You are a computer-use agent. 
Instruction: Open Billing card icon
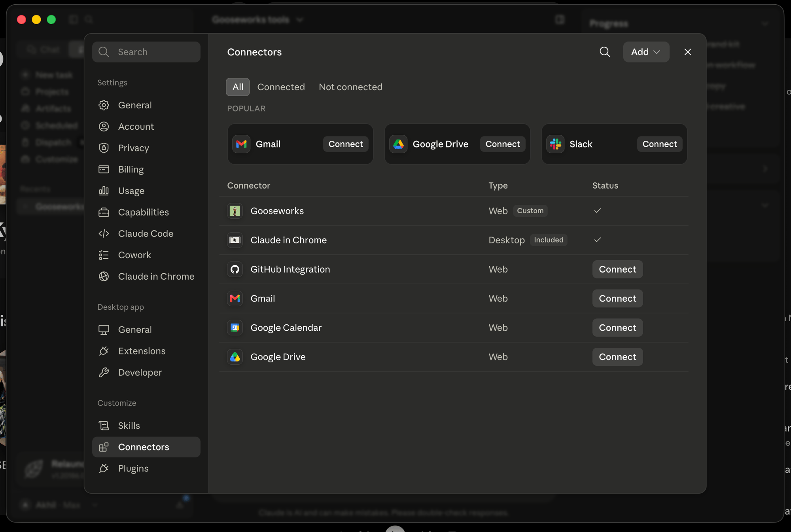(x=104, y=169)
